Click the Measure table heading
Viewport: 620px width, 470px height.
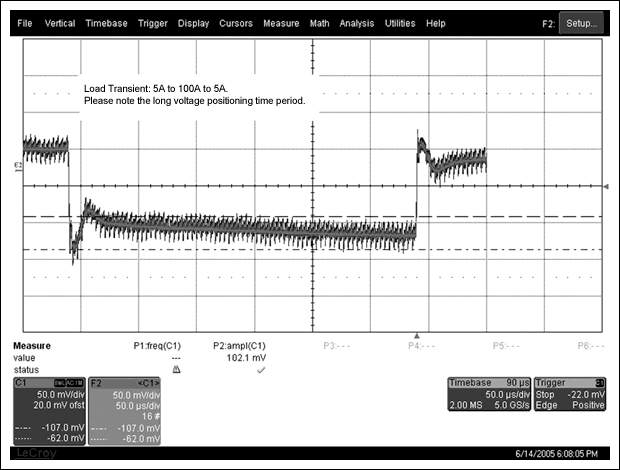32,346
